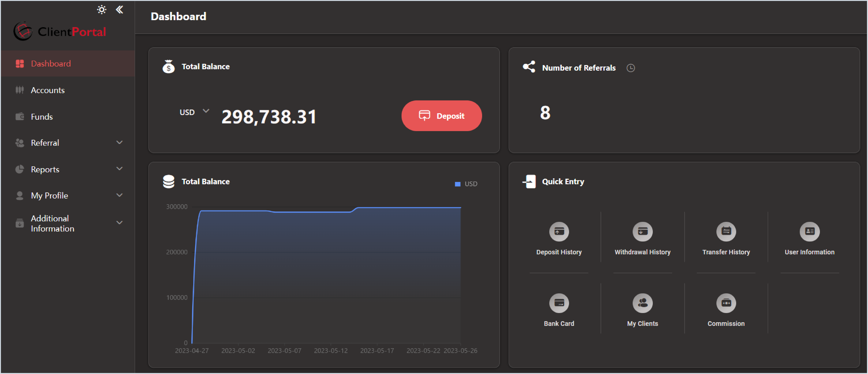Open My Clients quick entry icon
This screenshot has height=374, width=868.
tap(642, 303)
